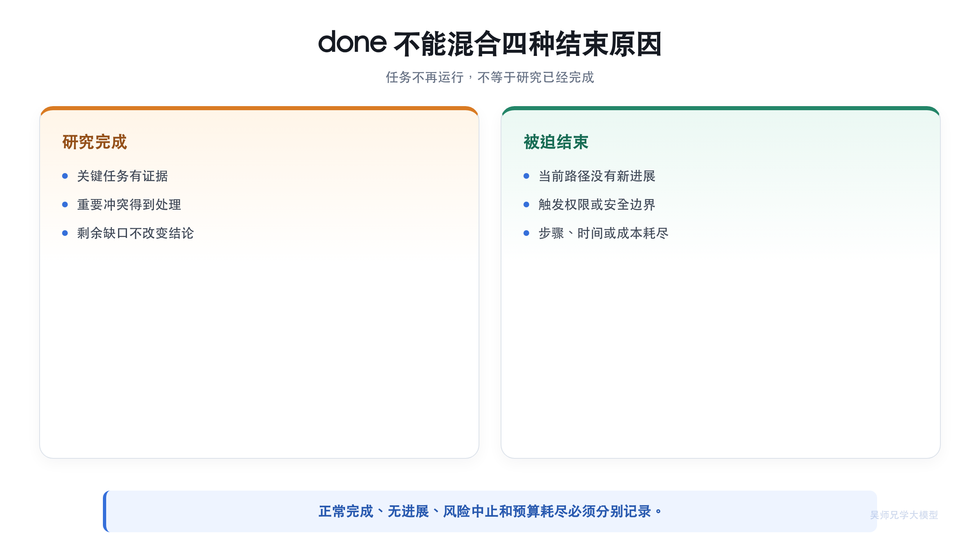Select the heading "研究完成"
This screenshot has height=551, width=980.
95,142
